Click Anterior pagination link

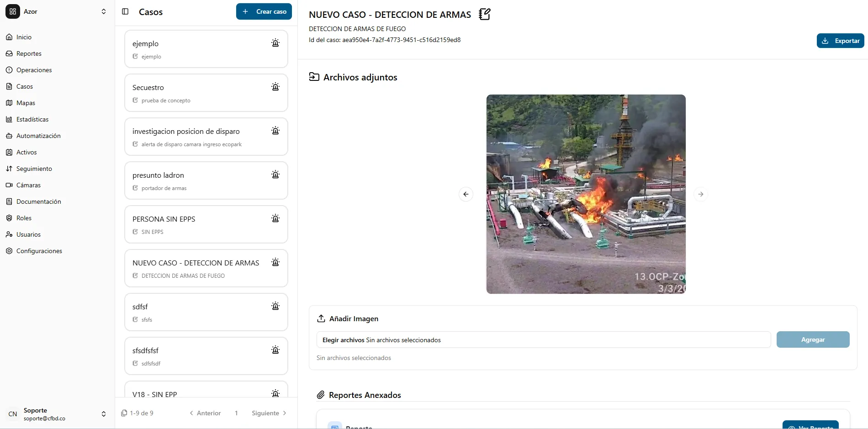coord(205,413)
